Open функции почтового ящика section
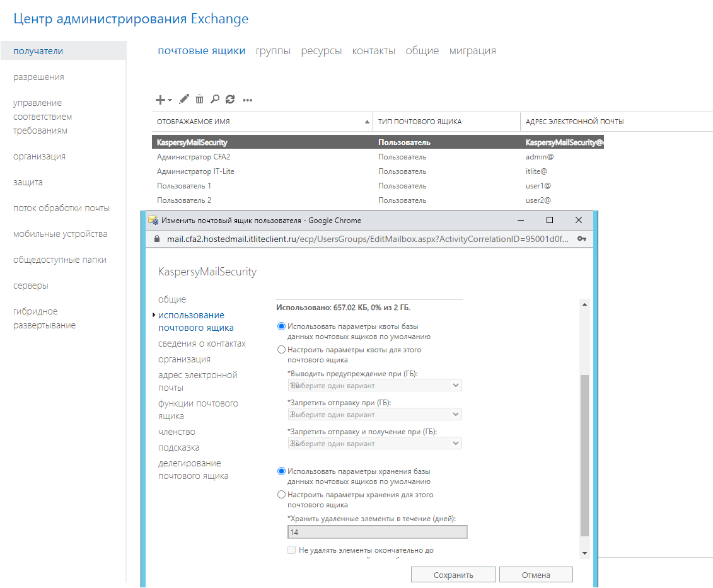The image size is (713, 588). click(198, 410)
